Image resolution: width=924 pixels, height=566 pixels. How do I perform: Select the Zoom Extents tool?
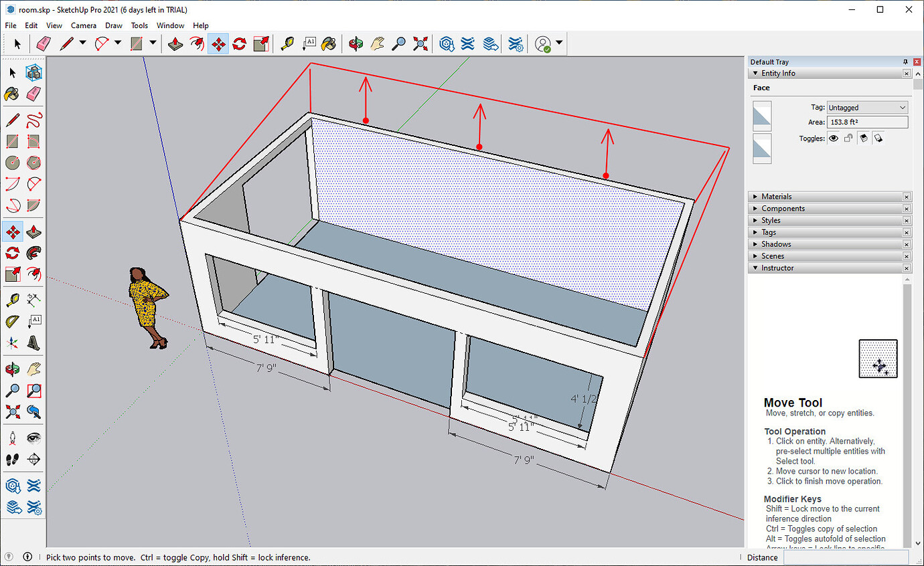pyautogui.click(x=420, y=43)
